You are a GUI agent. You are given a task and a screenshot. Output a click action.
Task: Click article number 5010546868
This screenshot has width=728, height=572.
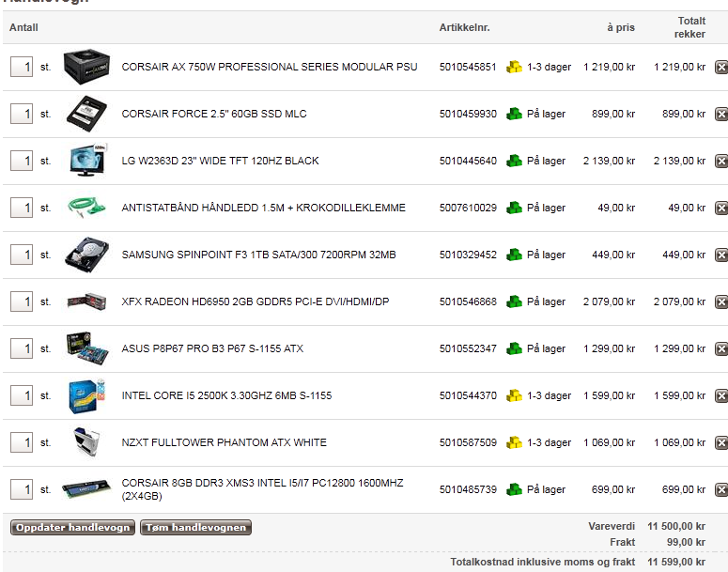[468, 301]
